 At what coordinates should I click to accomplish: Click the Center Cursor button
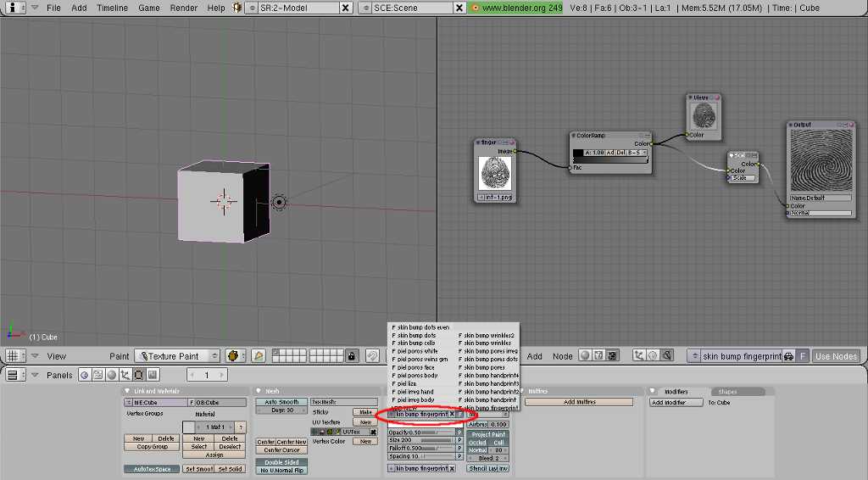click(x=281, y=450)
